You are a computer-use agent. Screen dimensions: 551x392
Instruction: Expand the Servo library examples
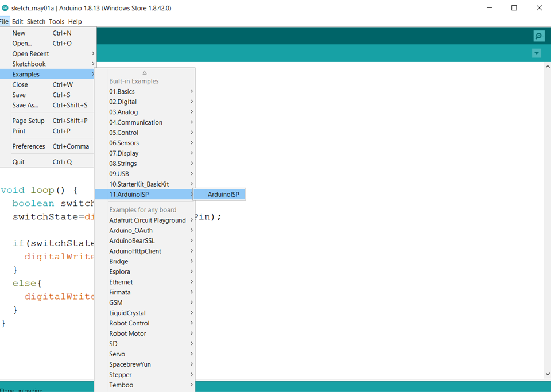click(x=145, y=354)
